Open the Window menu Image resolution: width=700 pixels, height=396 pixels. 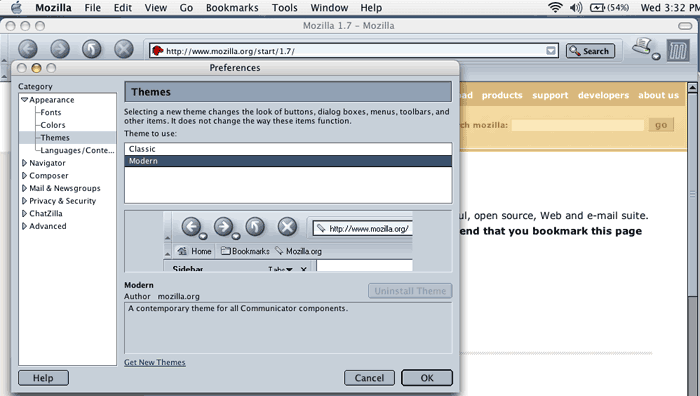tap(329, 8)
